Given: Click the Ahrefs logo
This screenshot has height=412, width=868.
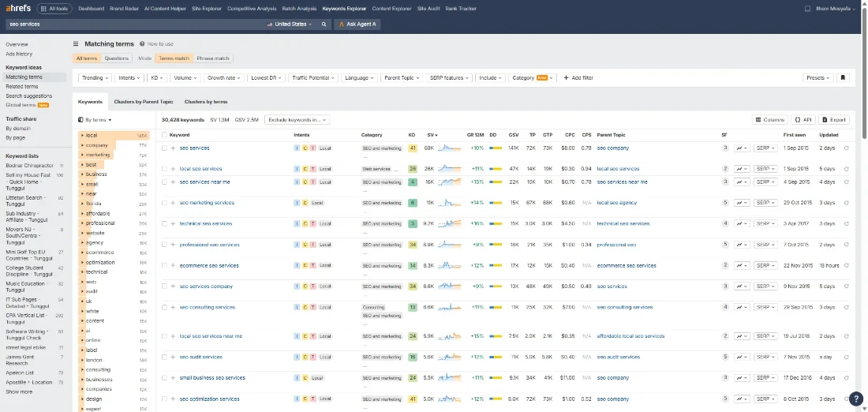Looking at the screenshot, I should point(19,9).
